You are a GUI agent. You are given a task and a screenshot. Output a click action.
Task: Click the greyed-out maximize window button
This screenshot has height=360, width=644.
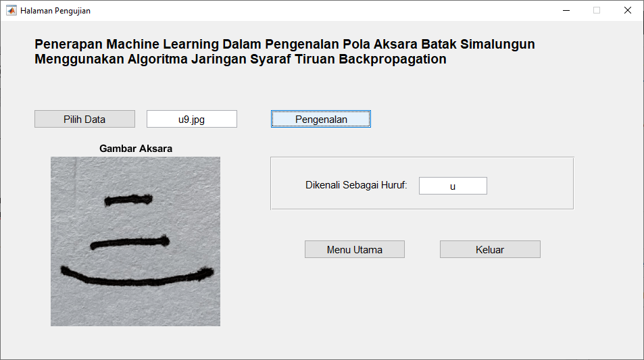(597, 10)
